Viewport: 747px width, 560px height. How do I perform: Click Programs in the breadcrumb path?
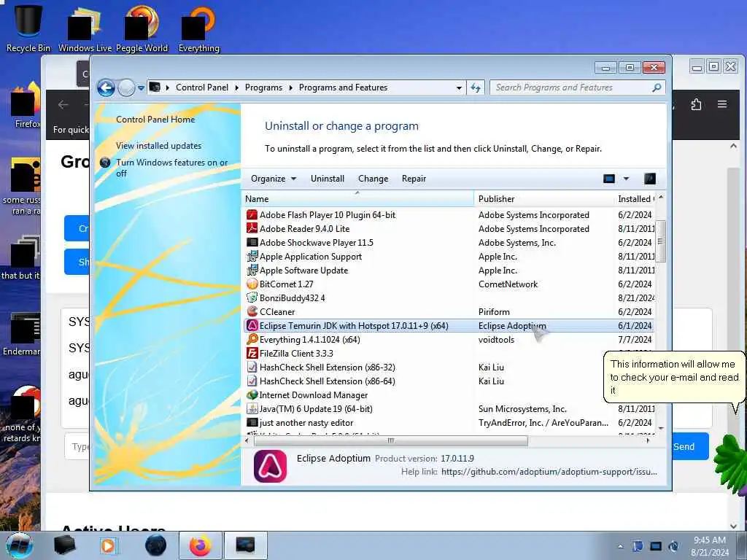coord(263,87)
